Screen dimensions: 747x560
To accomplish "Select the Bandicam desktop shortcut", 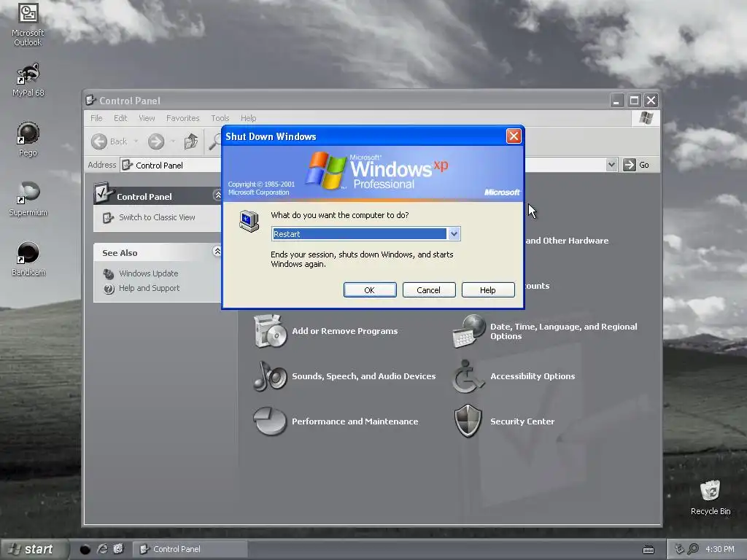I will (28, 259).
